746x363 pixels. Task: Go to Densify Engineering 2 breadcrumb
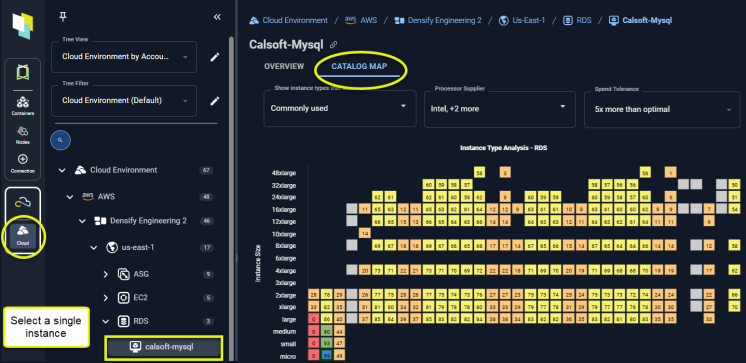click(x=438, y=20)
